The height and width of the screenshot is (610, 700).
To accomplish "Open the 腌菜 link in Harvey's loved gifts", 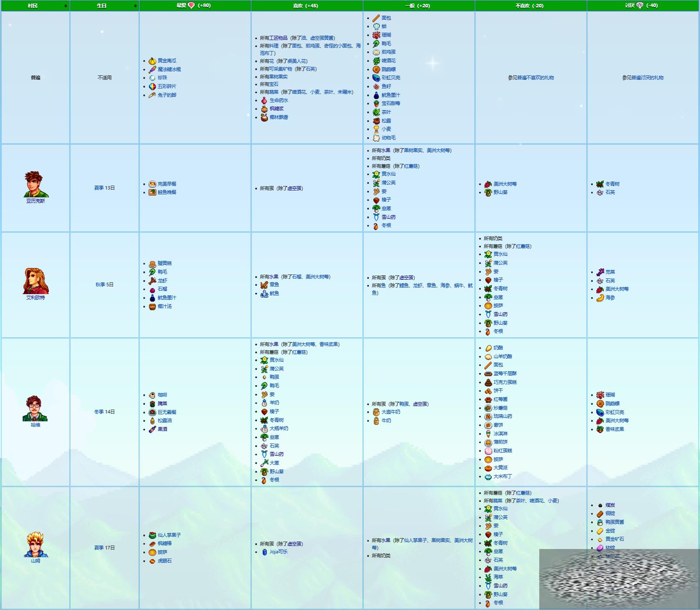I will (162, 404).
